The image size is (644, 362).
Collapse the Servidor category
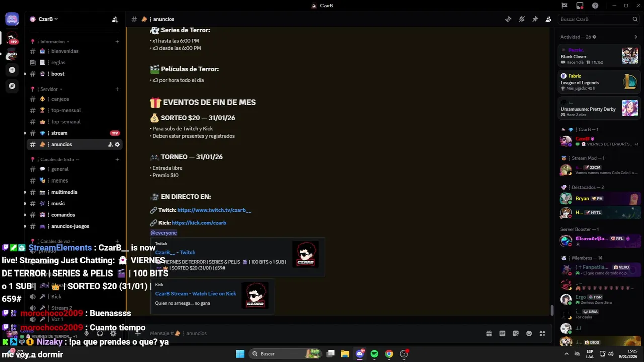point(51,89)
